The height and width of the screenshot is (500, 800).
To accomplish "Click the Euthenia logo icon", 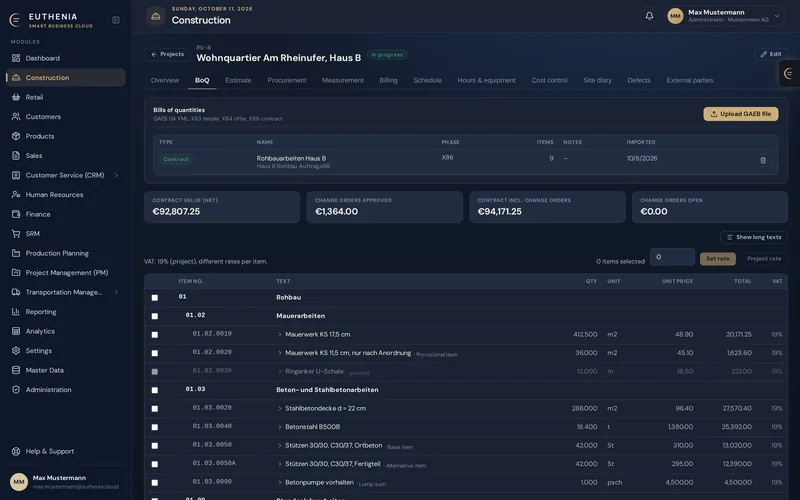I will [15, 20].
